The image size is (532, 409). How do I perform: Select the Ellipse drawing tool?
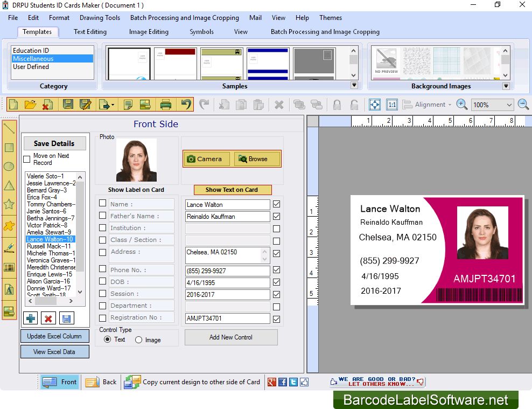9,167
